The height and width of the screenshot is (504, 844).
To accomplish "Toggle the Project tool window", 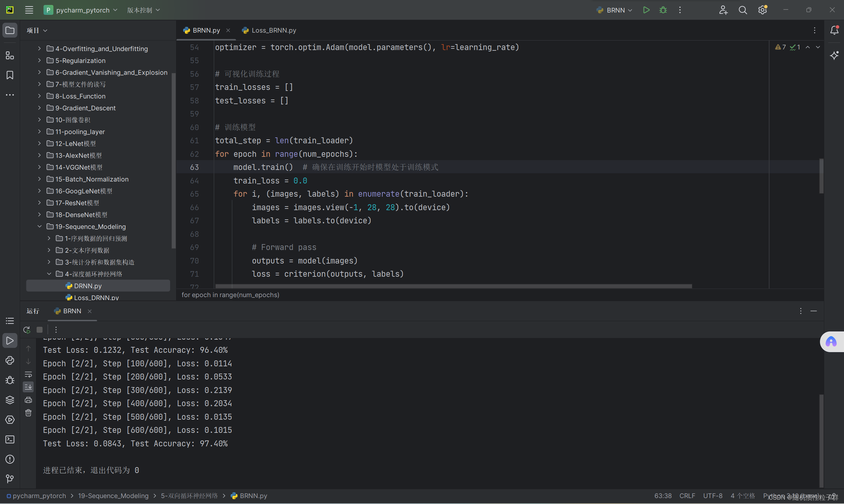I will click(10, 30).
